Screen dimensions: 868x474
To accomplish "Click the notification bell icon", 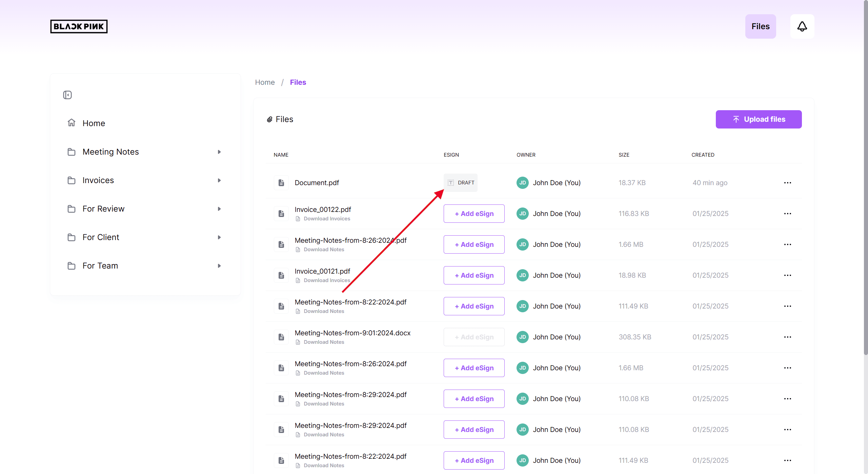I will 802,26.
